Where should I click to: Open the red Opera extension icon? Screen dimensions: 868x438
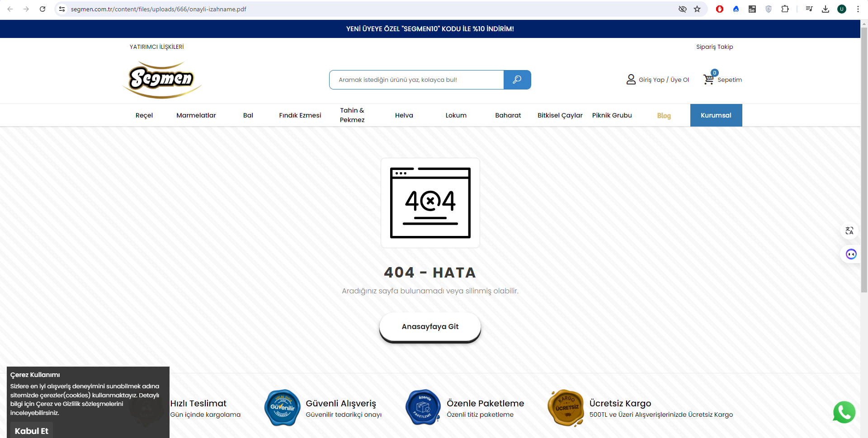click(x=720, y=9)
